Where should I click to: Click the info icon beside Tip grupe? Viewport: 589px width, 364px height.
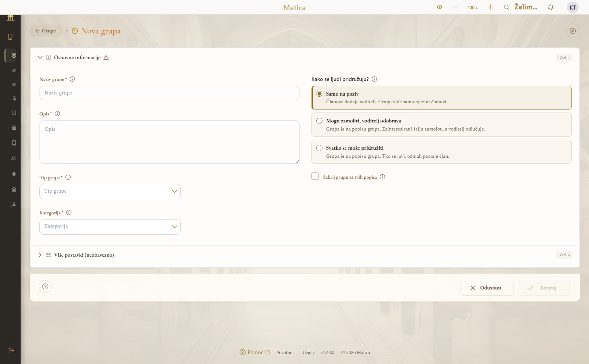click(x=68, y=177)
